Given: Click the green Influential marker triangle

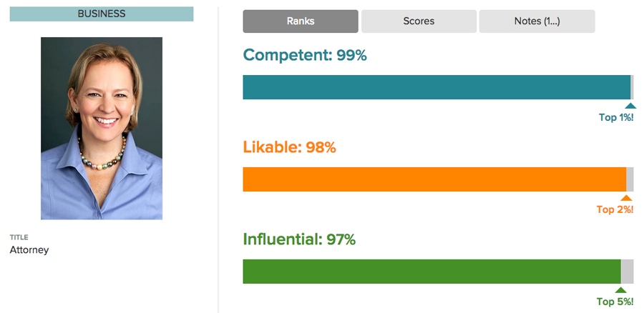Looking at the screenshot, I should [x=621, y=289].
